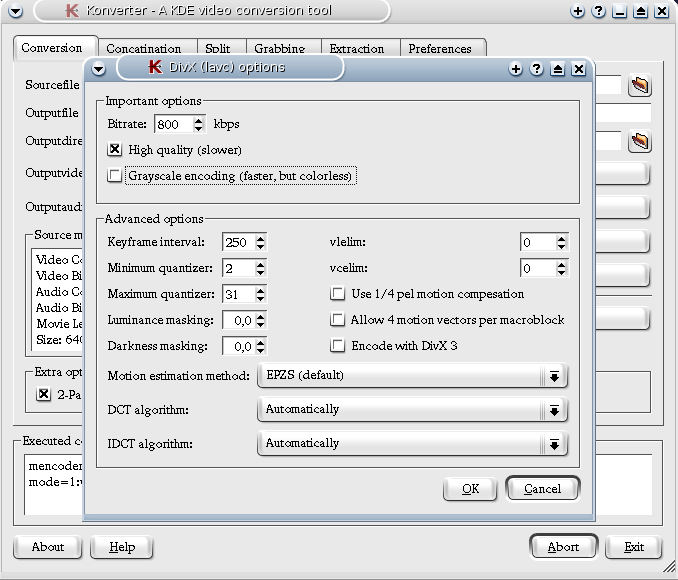Image resolution: width=678 pixels, height=580 pixels.
Task: Decrease Minimum quantizer value
Action: coord(260,272)
